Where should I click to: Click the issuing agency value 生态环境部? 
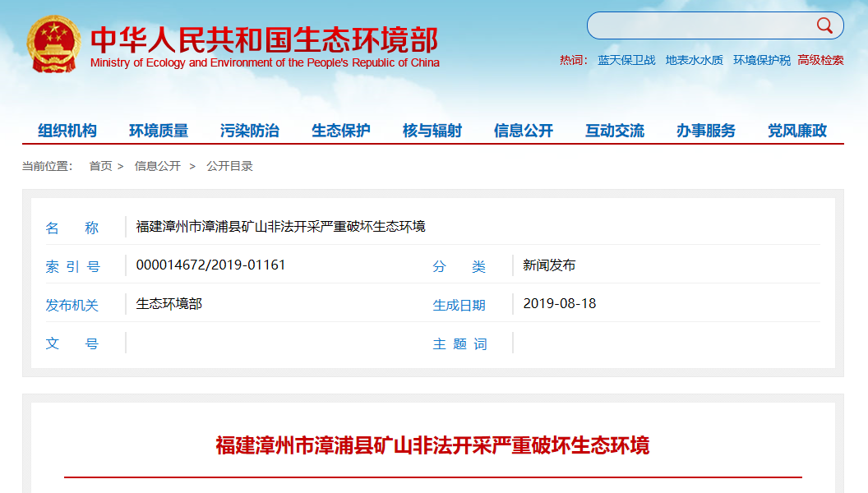coord(169,304)
